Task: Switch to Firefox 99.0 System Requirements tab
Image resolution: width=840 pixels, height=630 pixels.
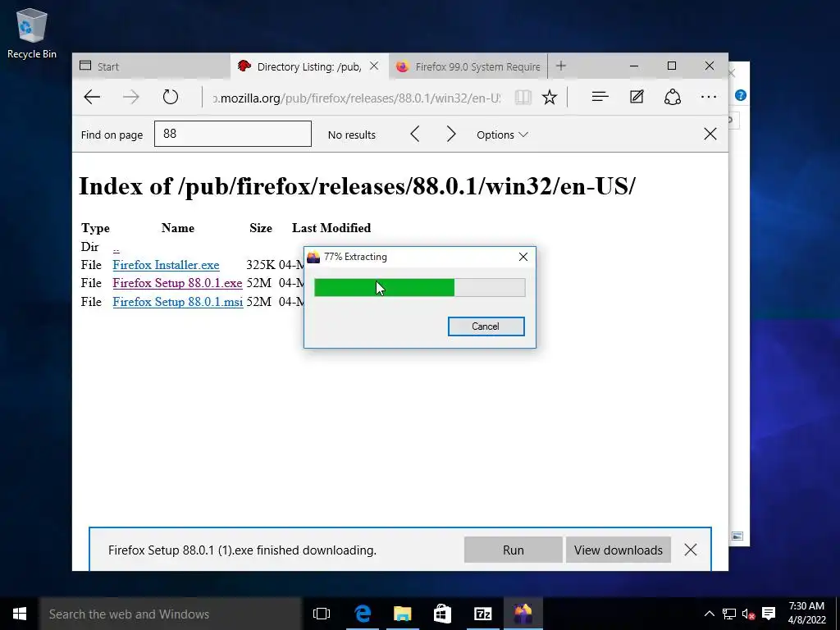Action: pos(468,66)
